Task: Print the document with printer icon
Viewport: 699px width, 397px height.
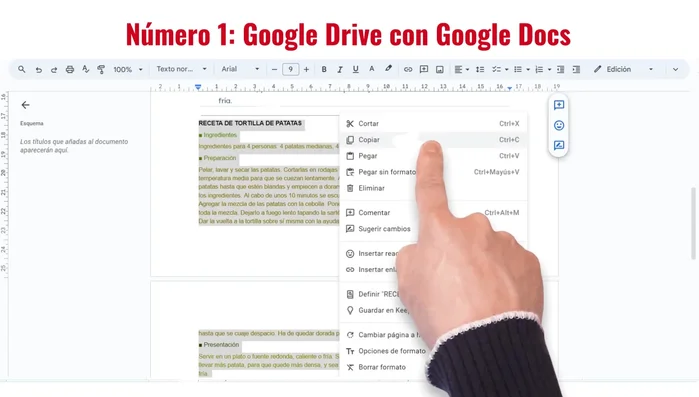Action: coord(70,70)
